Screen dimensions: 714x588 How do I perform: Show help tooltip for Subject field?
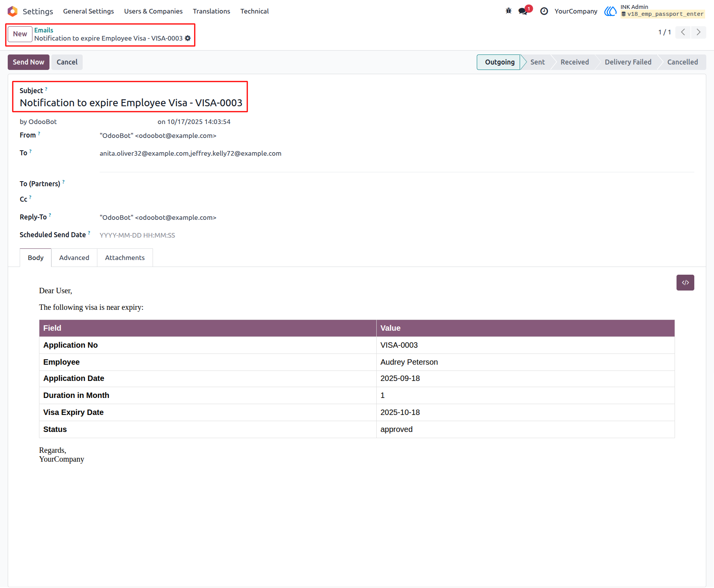46,89
